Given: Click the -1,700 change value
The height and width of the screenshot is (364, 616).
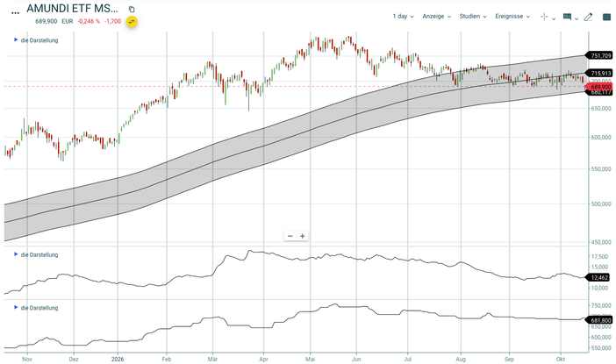Looking at the screenshot, I should 112,21.
